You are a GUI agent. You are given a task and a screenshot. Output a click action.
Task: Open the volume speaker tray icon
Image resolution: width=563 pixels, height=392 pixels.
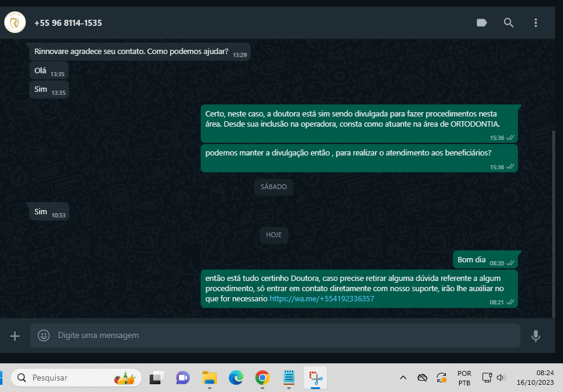pos(501,378)
